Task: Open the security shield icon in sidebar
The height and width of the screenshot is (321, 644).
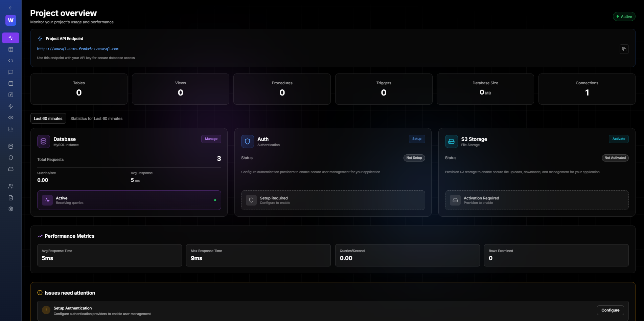Action: [10, 158]
